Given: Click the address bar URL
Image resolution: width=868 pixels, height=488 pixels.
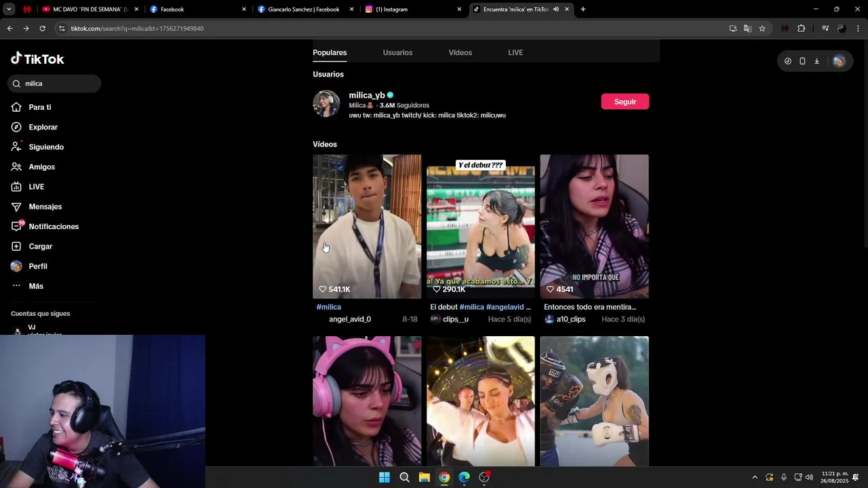Looking at the screenshot, I should pos(137,28).
